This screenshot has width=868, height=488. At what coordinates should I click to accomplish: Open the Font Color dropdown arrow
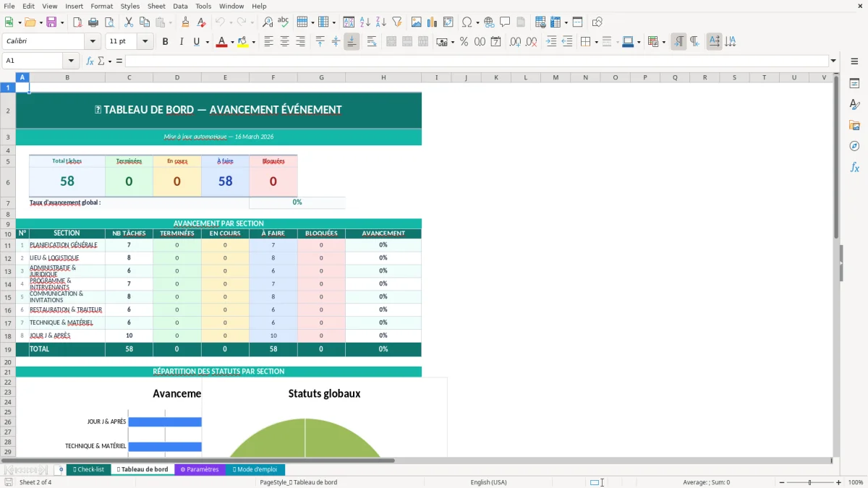[x=231, y=42]
